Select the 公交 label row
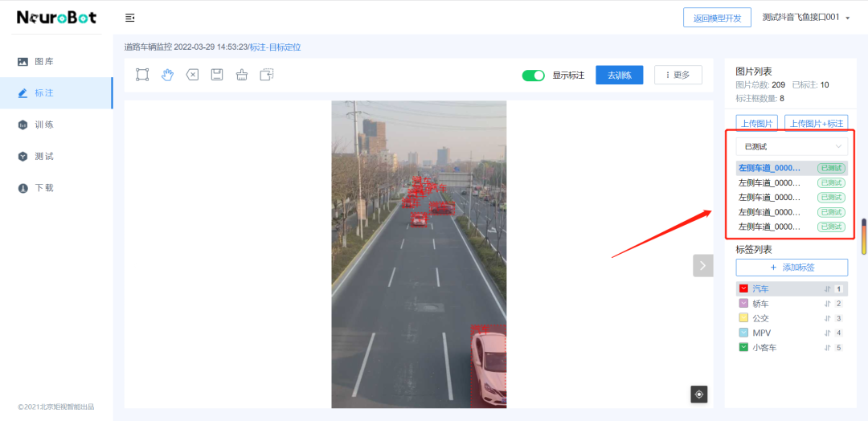Screen dimensions: 868x421 pyautogui.click(x=792, y=318)
